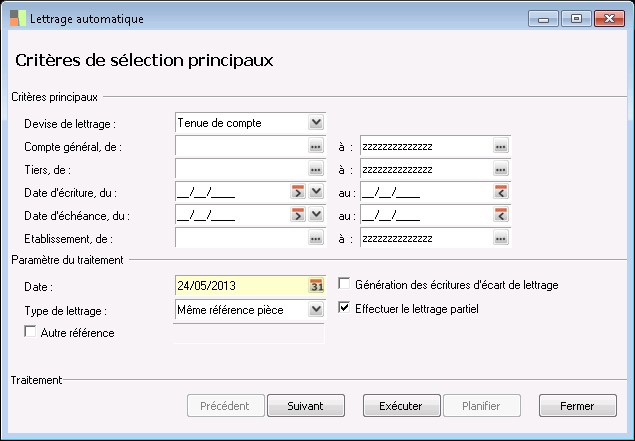635x441 pixels.
Task: Open the Date d'écriture start dropdown arrow
Action: click(316, 192)
